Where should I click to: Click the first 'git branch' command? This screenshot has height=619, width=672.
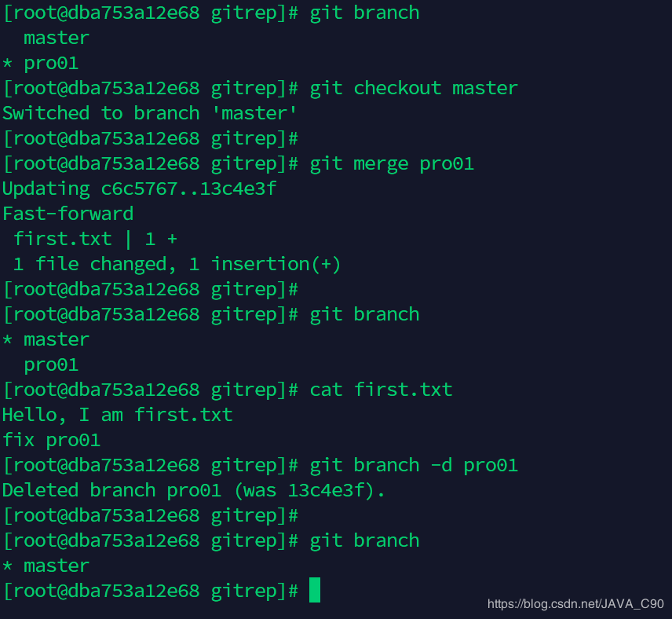point(364,13)
